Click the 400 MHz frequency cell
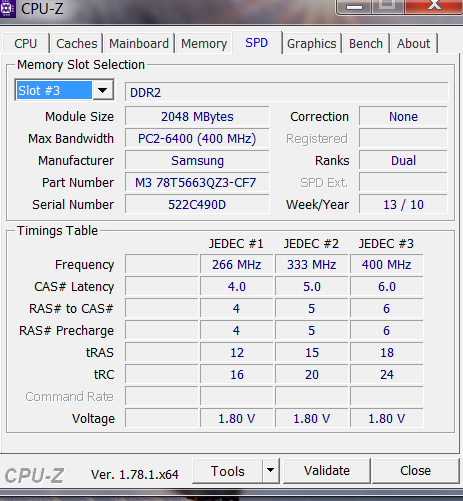The height and width of the screenshot is (501, 463). click(x=387, y=265)
